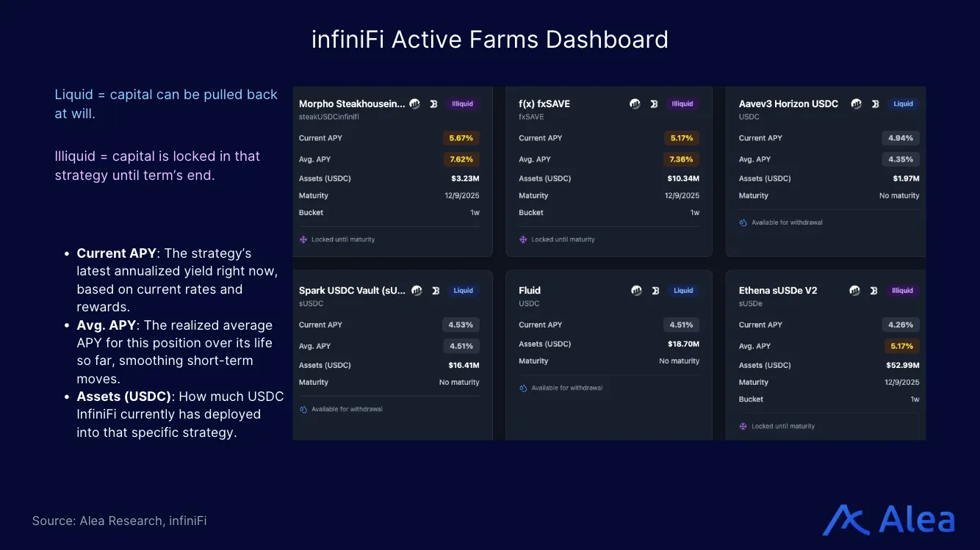Screen dimensions: 980x550
Task: Click the B icon on Spark USDC Vault card
Action: (436, 290)
